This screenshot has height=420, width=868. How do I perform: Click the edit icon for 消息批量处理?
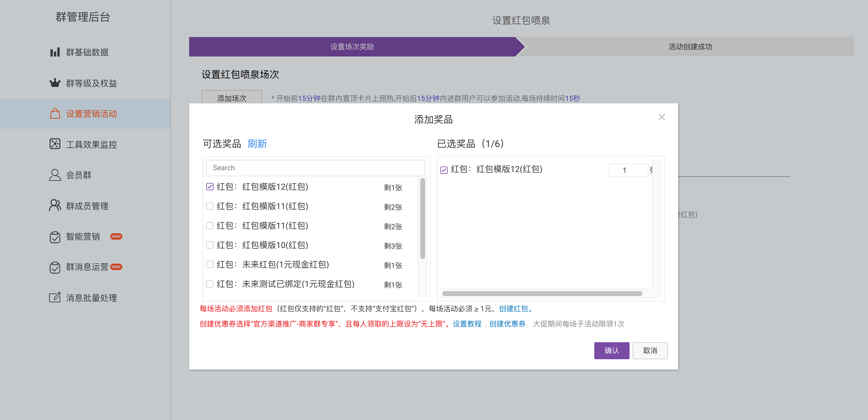click(55, 298)
